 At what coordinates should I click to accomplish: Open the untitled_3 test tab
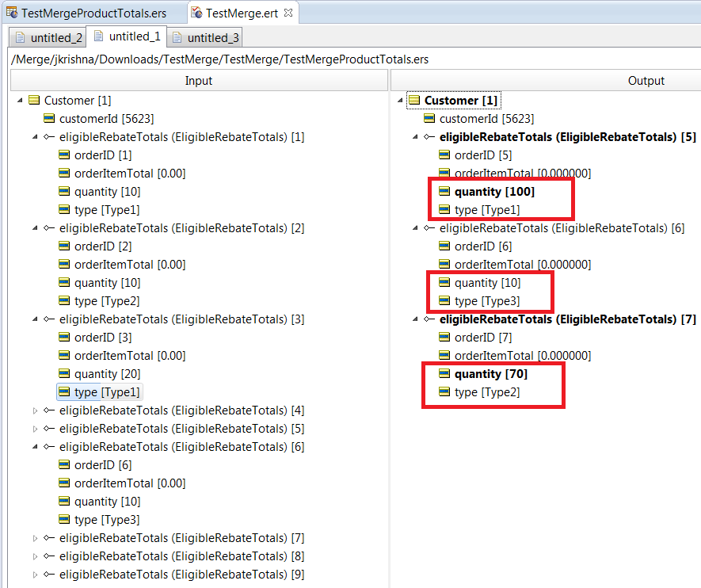click(x=205, y=38)
